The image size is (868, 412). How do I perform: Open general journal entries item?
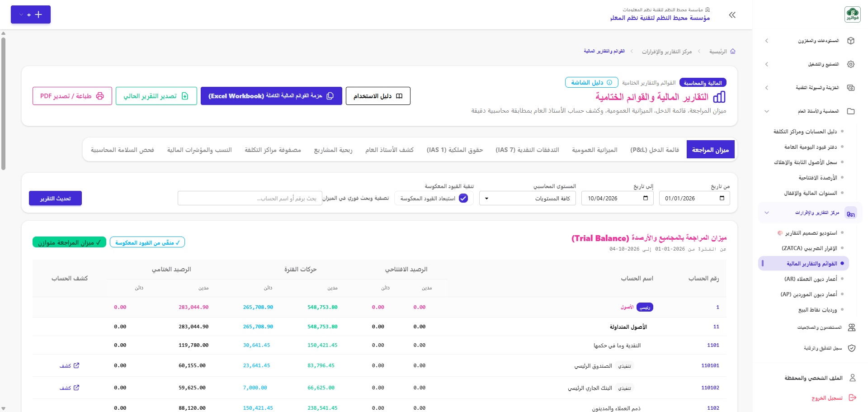(x=811, y=147)
